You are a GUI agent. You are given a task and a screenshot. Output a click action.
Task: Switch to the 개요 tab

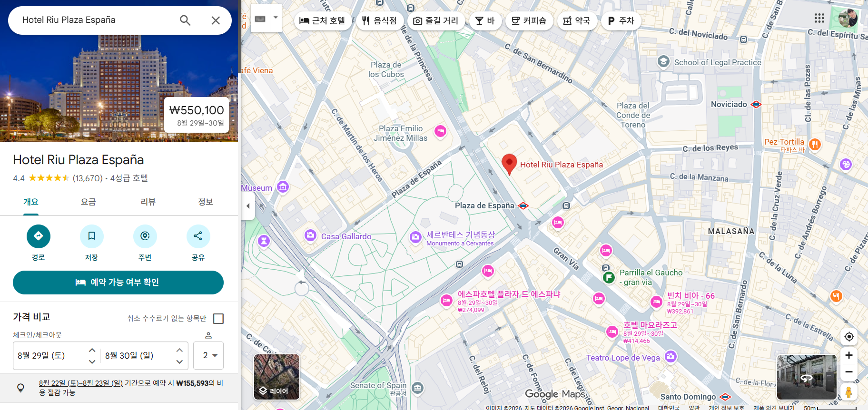(31, 202)
